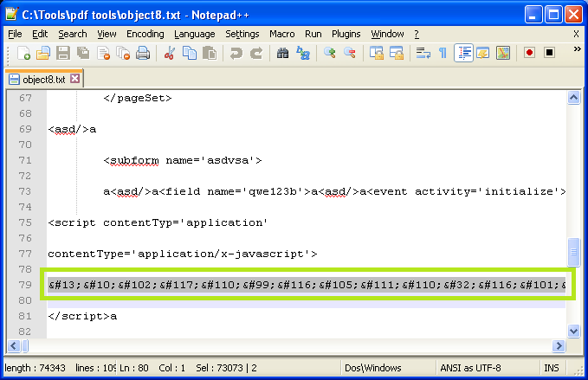Toggle synchronize horizontal scrolling icon

click(397, 53)
